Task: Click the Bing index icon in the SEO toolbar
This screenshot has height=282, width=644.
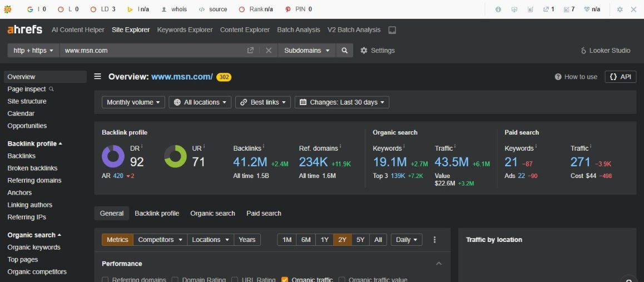Action: click(x=130, y=9)
